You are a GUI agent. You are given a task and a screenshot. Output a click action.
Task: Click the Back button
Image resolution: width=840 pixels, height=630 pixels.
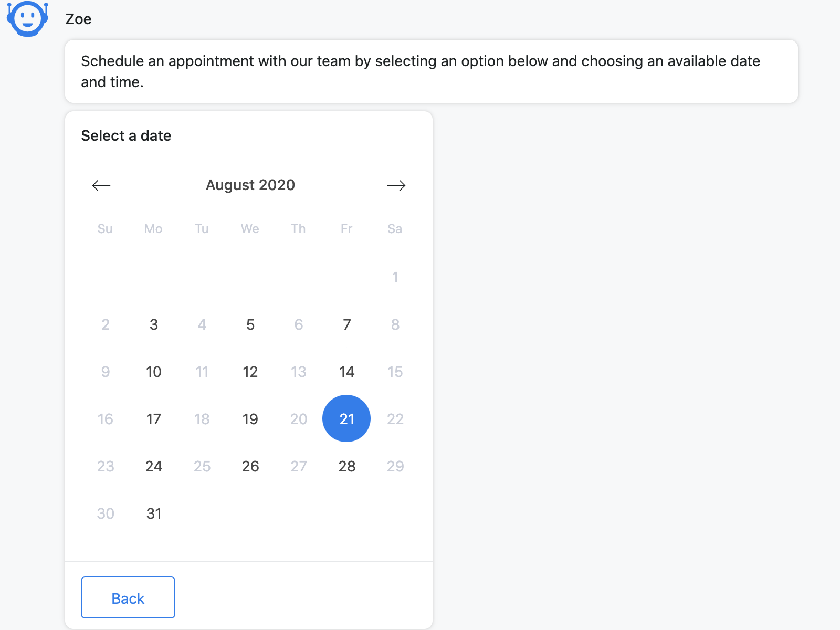point(128,597)
